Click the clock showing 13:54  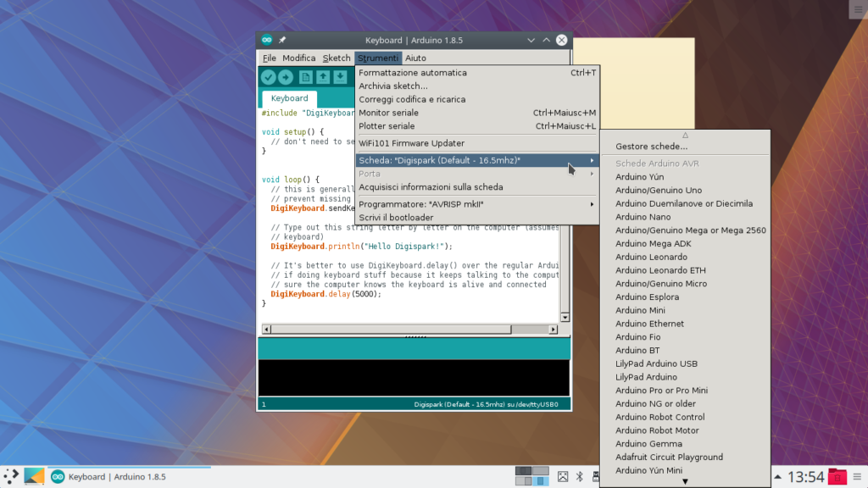tap(805, 477)
